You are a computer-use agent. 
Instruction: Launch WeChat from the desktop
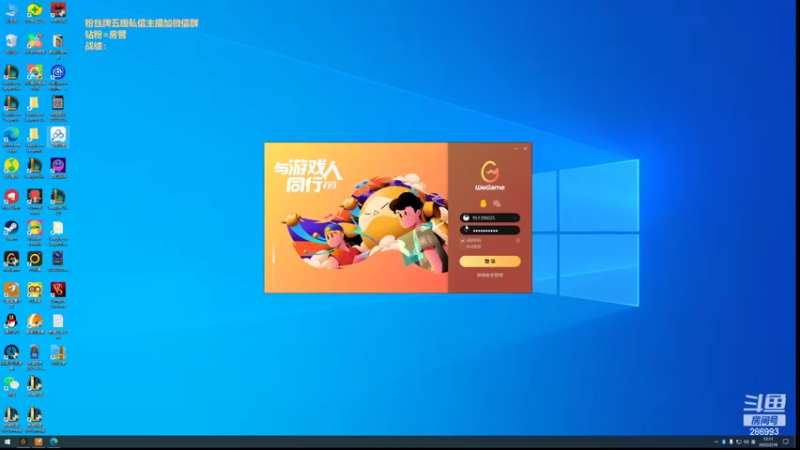pos(11,386)
